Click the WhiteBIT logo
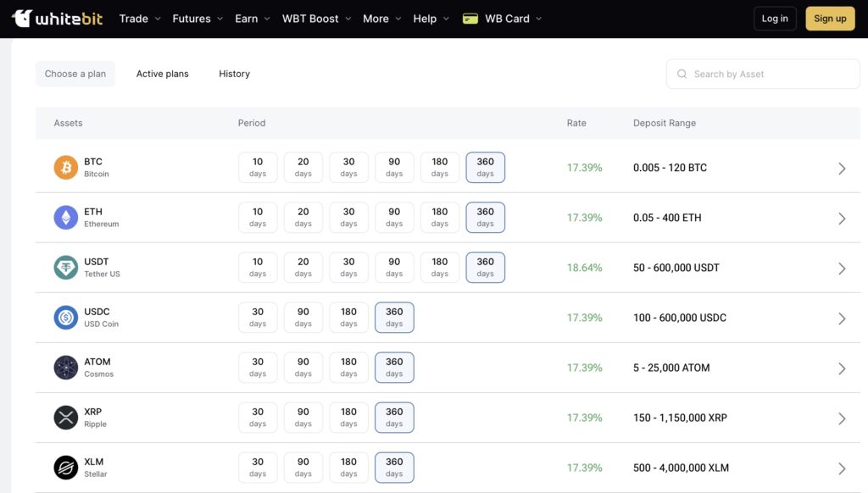 tap(57, 19)
